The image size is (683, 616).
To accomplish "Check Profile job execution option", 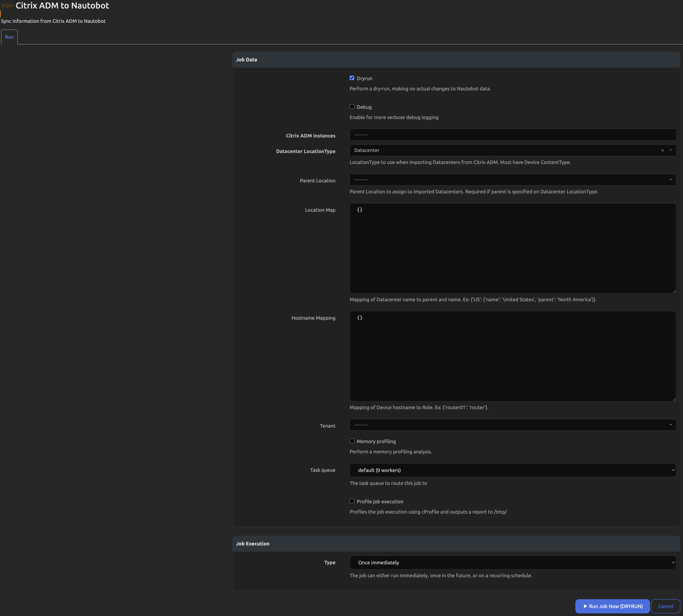I will [x=352, y=501].
